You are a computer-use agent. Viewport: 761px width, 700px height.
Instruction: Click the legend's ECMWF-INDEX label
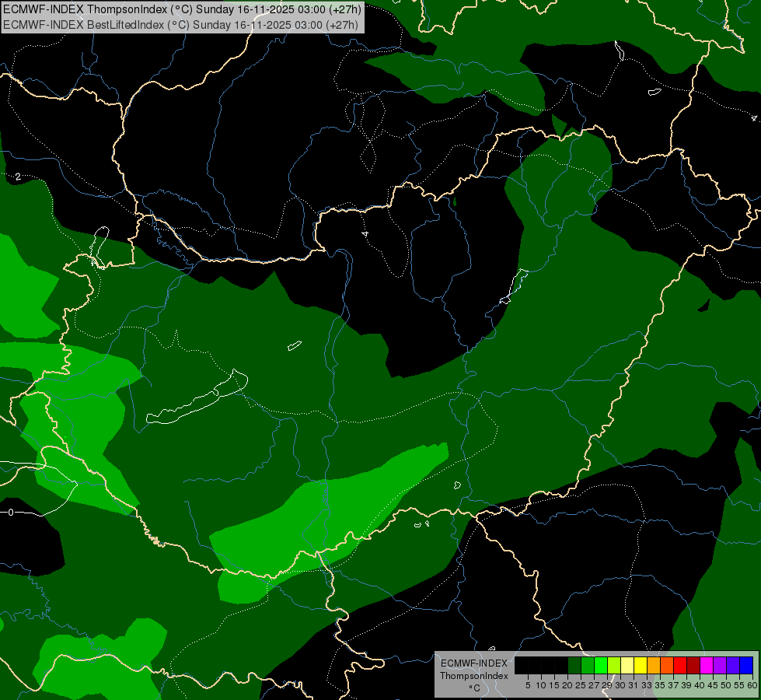tap(474, 663)
